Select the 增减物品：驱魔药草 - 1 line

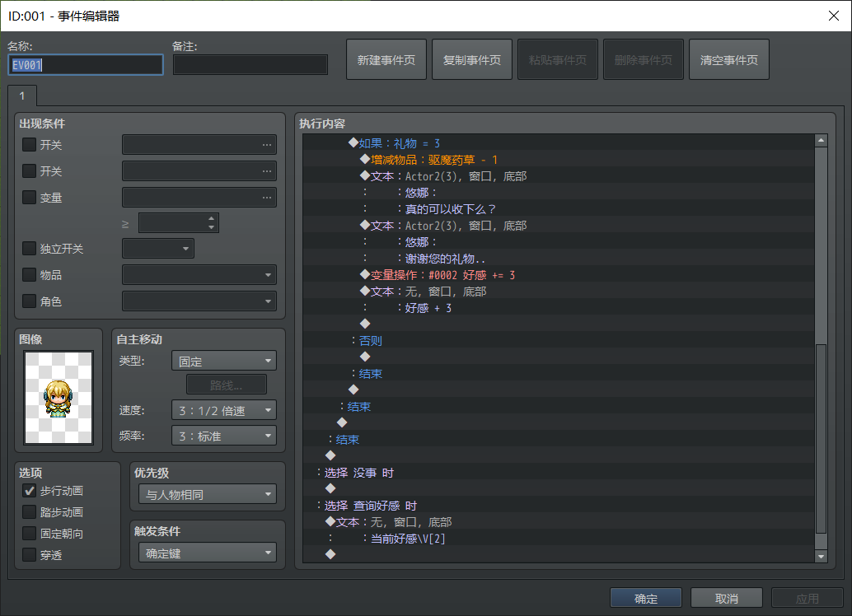[559, 160]
